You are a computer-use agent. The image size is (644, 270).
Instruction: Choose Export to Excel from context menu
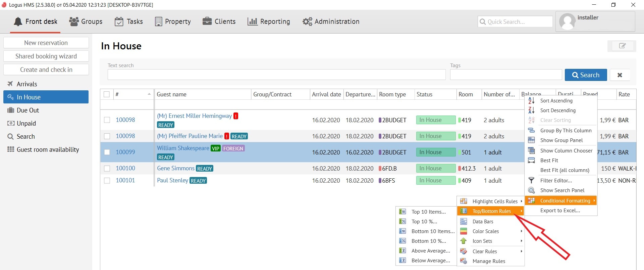pos(560,211)
